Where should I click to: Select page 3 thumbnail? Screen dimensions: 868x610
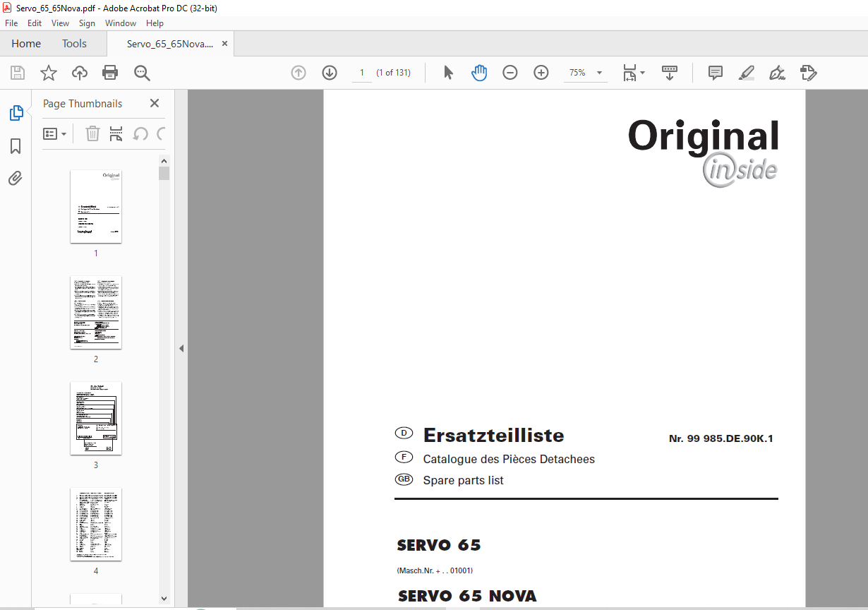point(96,418)
